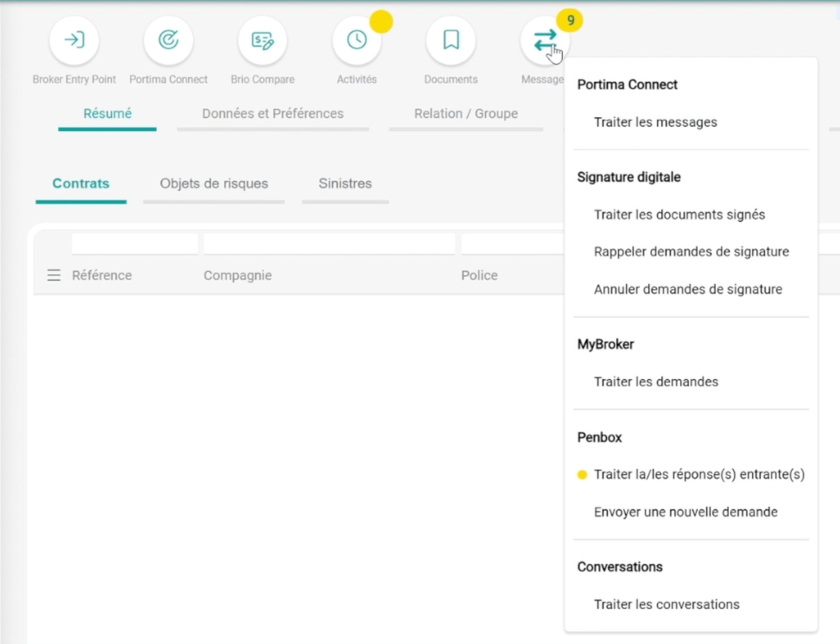The image size is (840, 644).
Task: Open the table columns hamburger menu
Action: click(x=54, y=275)
